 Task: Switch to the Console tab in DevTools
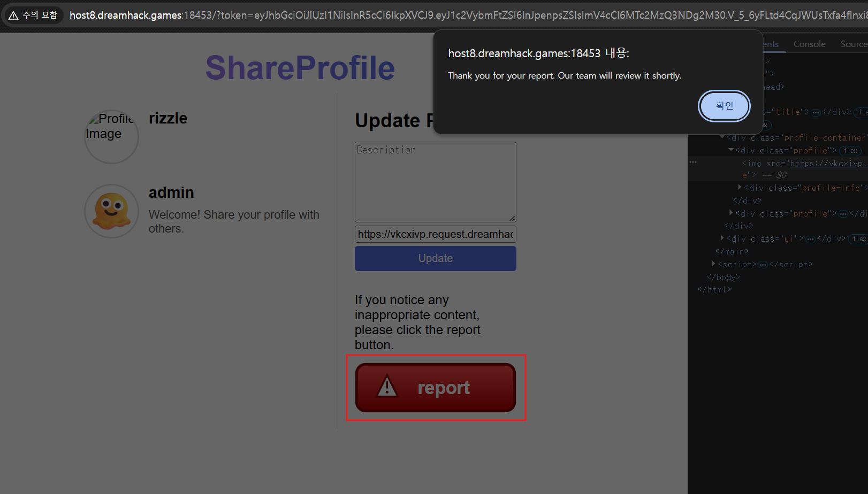click(809, 44)
